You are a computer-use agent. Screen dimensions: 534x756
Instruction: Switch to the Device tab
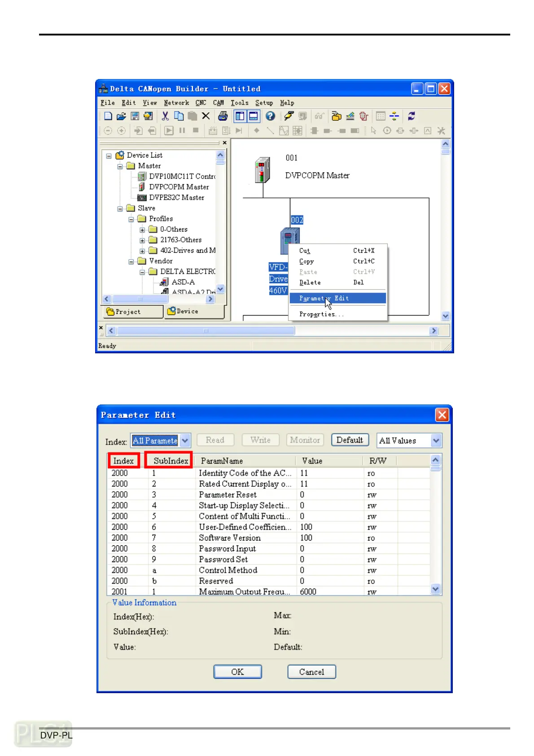[194, 311]
